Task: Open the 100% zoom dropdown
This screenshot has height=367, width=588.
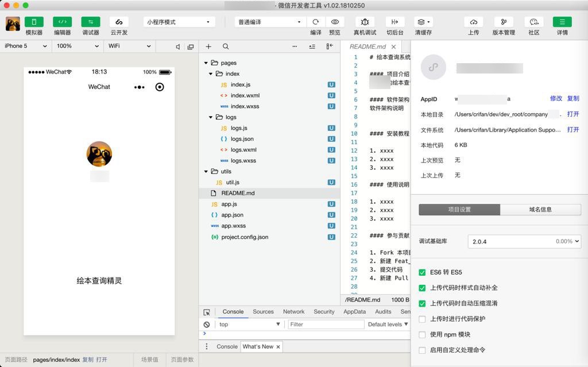Action: click(78, 46)
